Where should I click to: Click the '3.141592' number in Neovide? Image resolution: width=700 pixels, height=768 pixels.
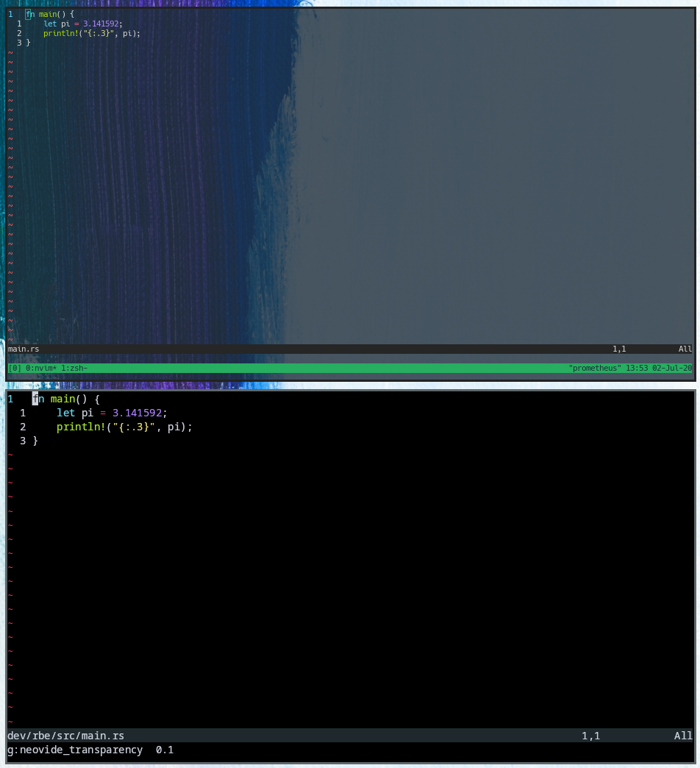coord(137,413)
